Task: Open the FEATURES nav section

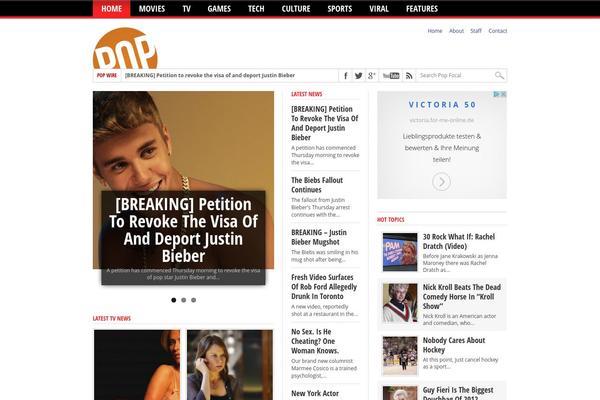Action: 422,8
